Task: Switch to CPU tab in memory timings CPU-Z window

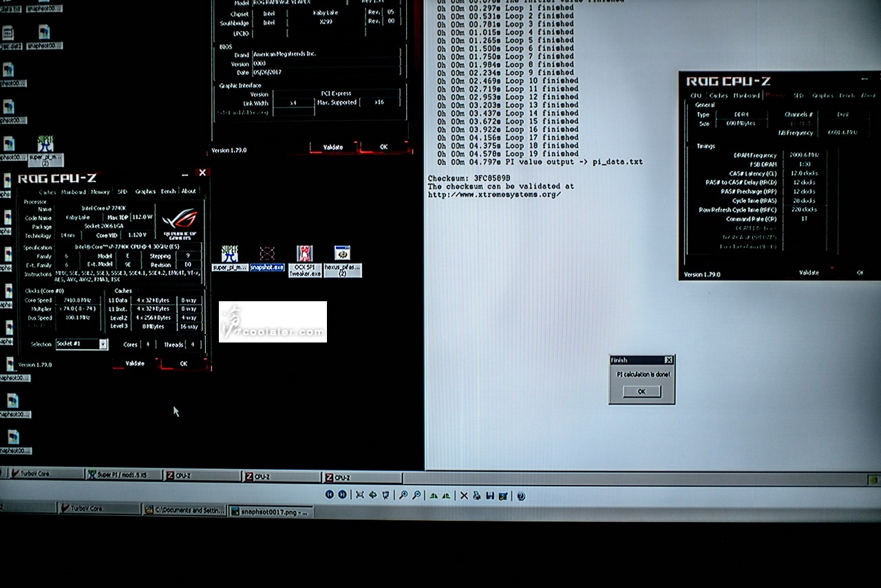Action: [696, 96]
